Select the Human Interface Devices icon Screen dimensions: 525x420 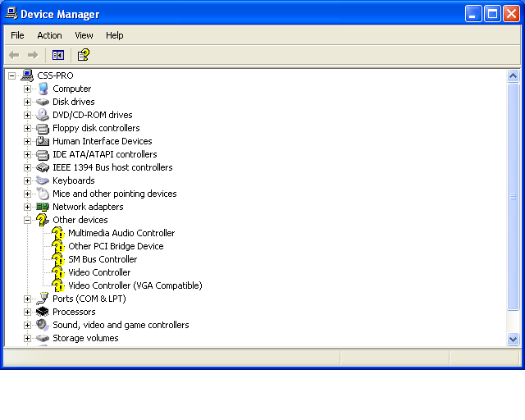pyautogui.click(x=43, y=141)
